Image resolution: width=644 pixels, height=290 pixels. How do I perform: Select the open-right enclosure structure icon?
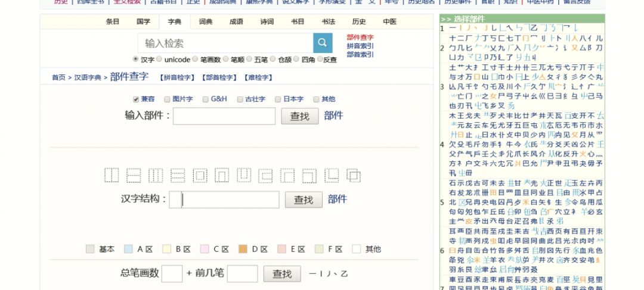(266, 175)
